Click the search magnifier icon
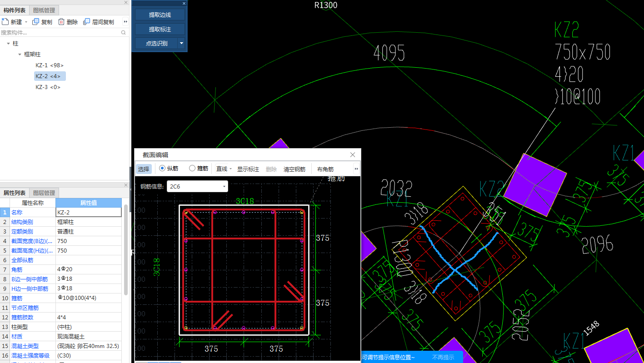The image size is (644, 363). (x=123, y=33)
